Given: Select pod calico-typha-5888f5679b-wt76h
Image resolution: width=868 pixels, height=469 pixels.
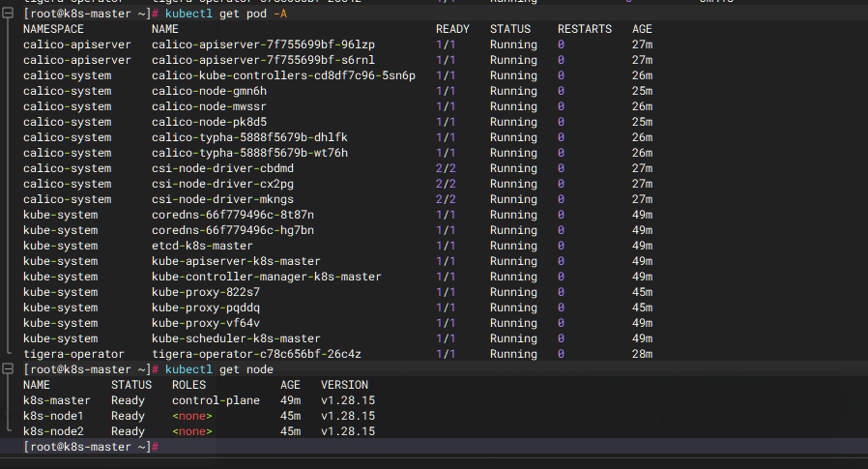Looking at the screenshot, I should (249, 153).
